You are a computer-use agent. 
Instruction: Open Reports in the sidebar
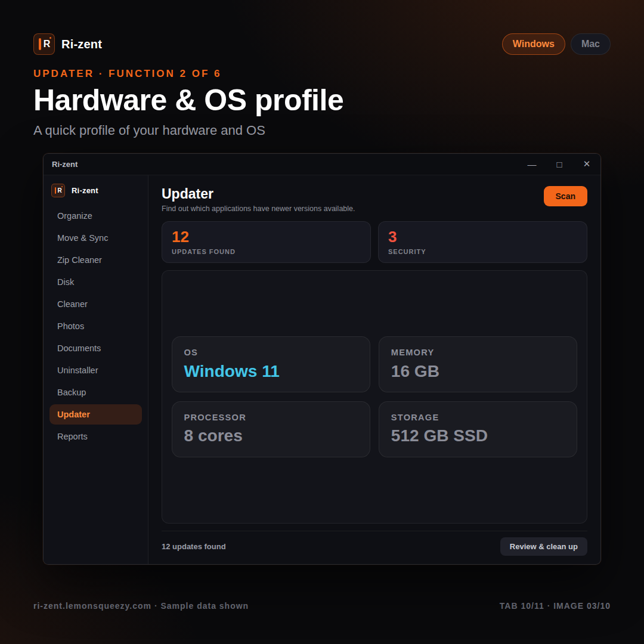95,436
